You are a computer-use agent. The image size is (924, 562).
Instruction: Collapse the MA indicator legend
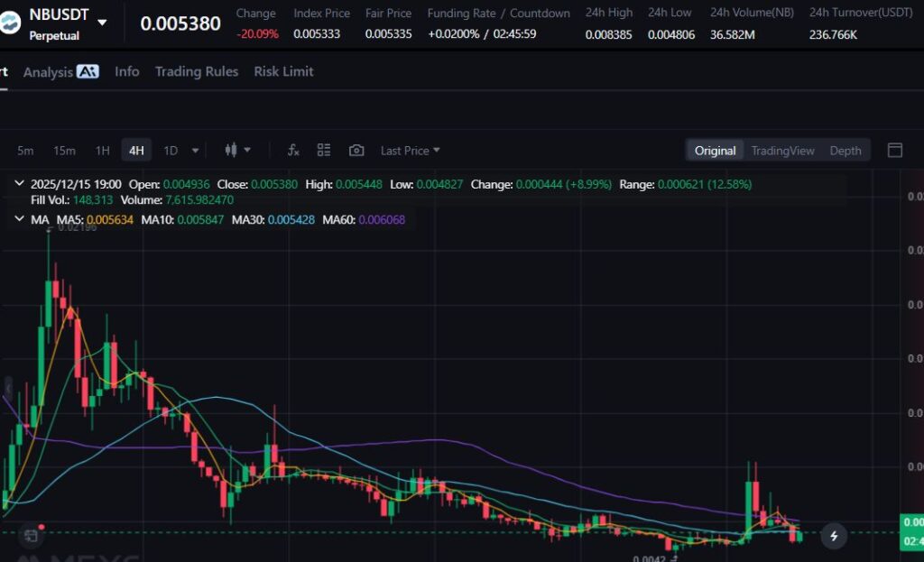(19, 219)
